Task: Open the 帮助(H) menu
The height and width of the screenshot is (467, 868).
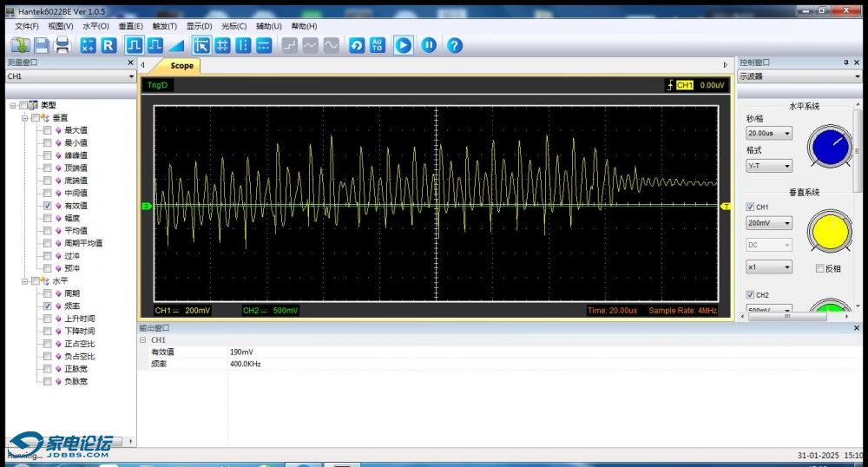Action: tap(304, 26)
